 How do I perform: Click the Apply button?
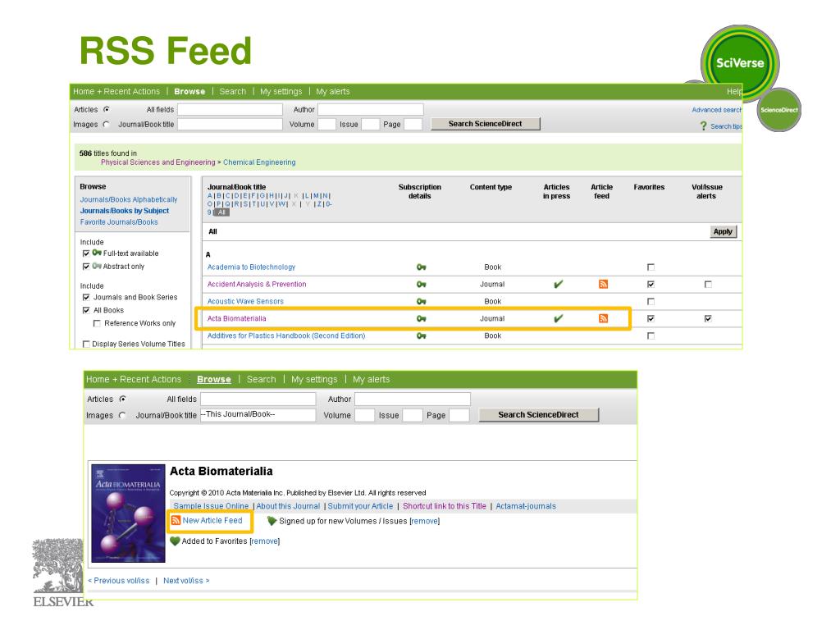tap(723, 231)
